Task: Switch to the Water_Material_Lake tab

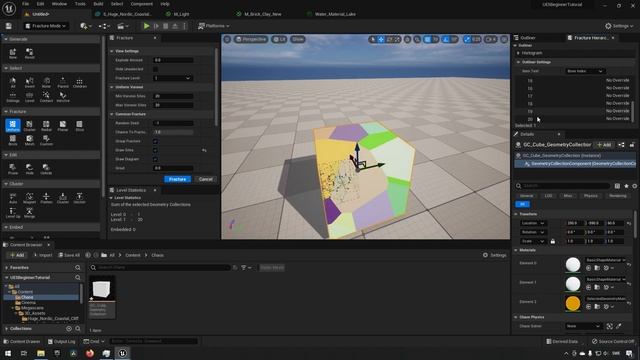Action: [335, 14]
